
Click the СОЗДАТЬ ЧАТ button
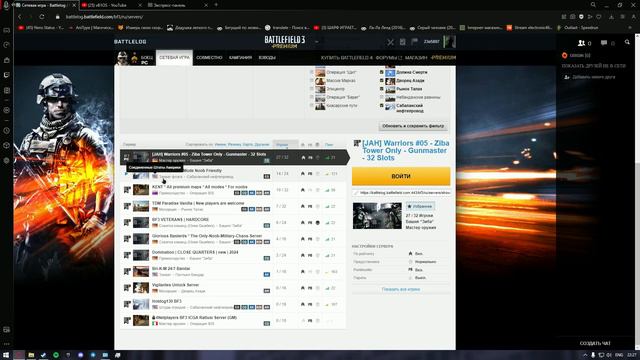[595, 344]
